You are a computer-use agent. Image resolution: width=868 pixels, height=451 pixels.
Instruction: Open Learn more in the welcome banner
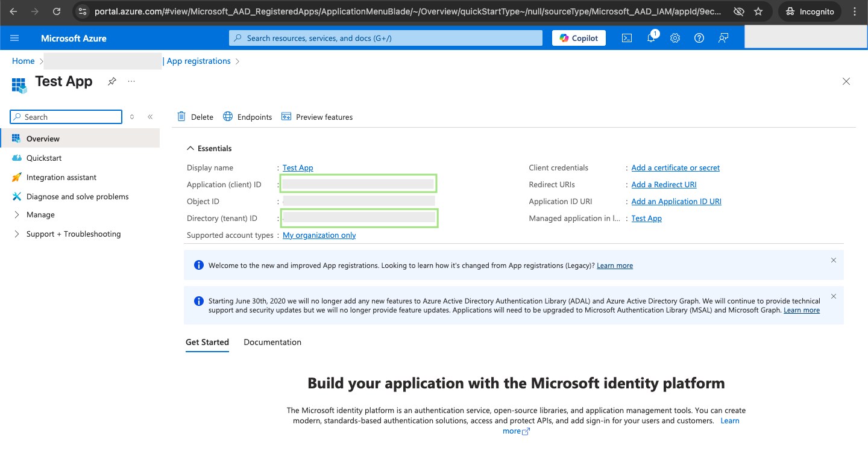pyautogui.click(x=615, y=266)
